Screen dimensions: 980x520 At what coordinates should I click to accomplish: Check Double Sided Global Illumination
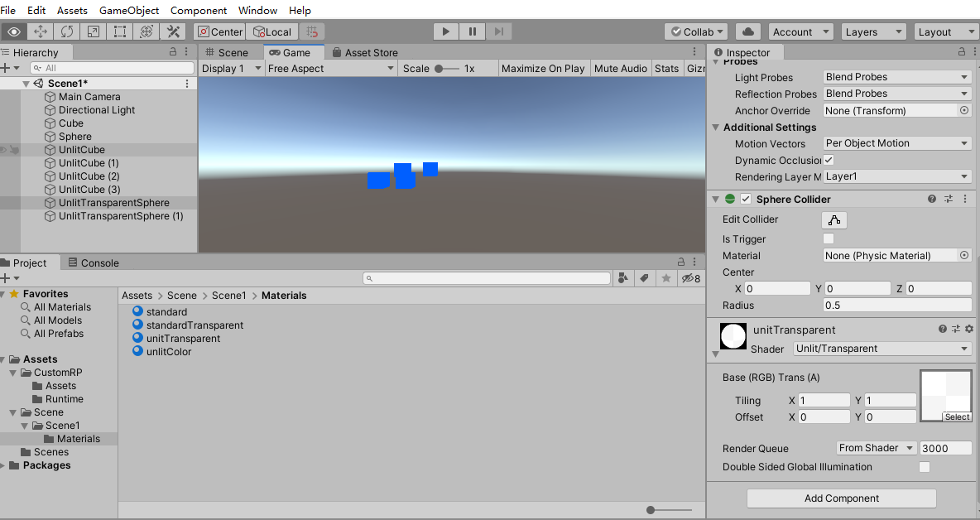[925, 467]
